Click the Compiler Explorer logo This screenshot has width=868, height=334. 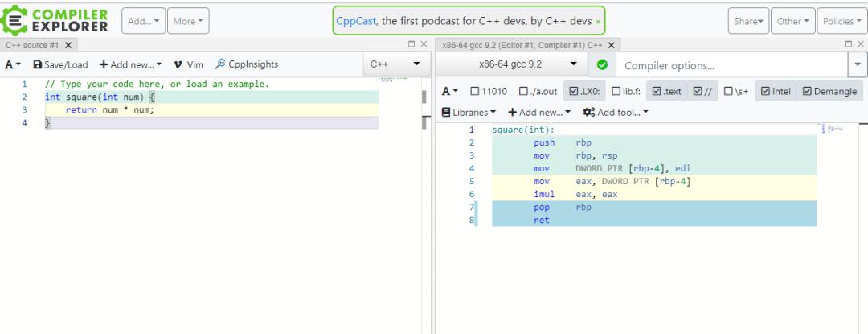click(x=55, y=20)
